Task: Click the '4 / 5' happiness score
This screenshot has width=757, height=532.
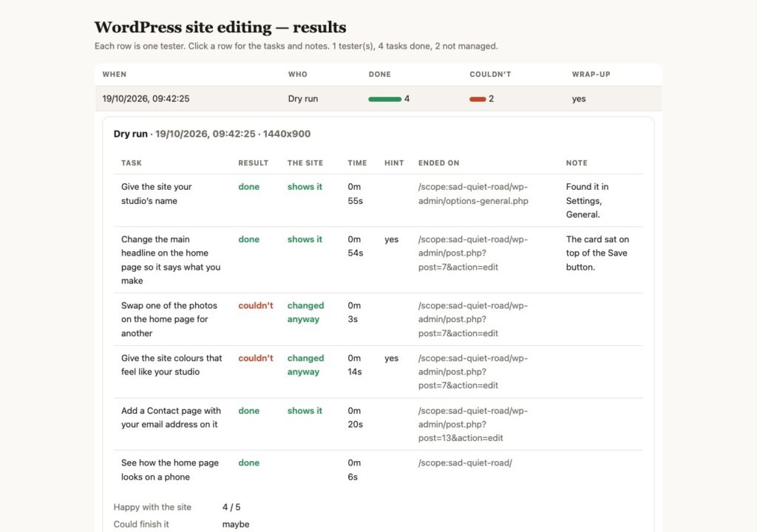Action: coord(231,508)
